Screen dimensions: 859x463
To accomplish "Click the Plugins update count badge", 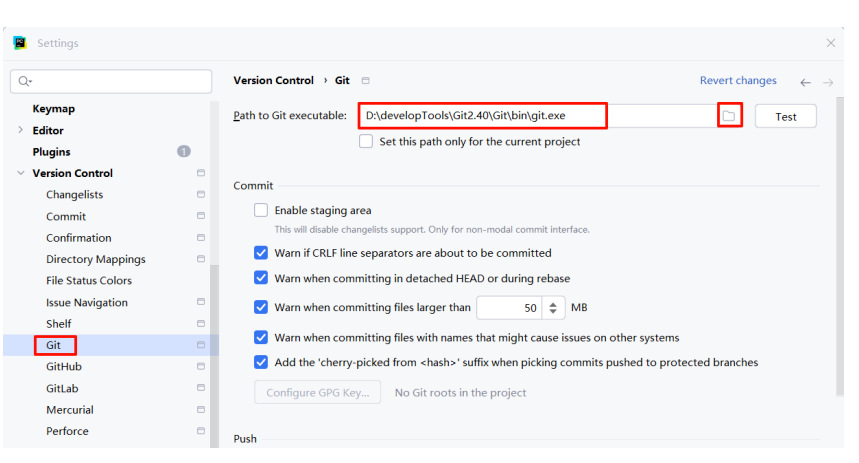I will click(x=184, y=151).
